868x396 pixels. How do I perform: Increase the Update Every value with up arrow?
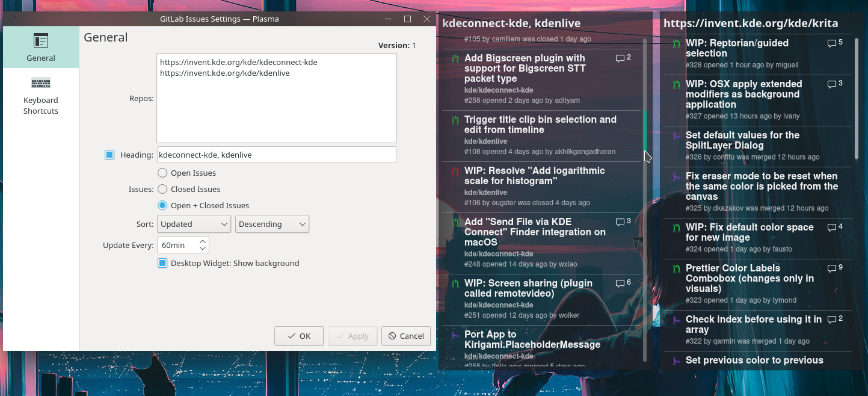pos(203,241)
